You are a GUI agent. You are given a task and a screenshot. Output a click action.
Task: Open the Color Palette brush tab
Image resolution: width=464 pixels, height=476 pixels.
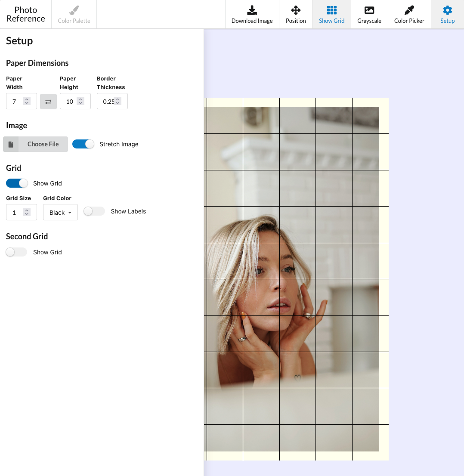(74, 15)
